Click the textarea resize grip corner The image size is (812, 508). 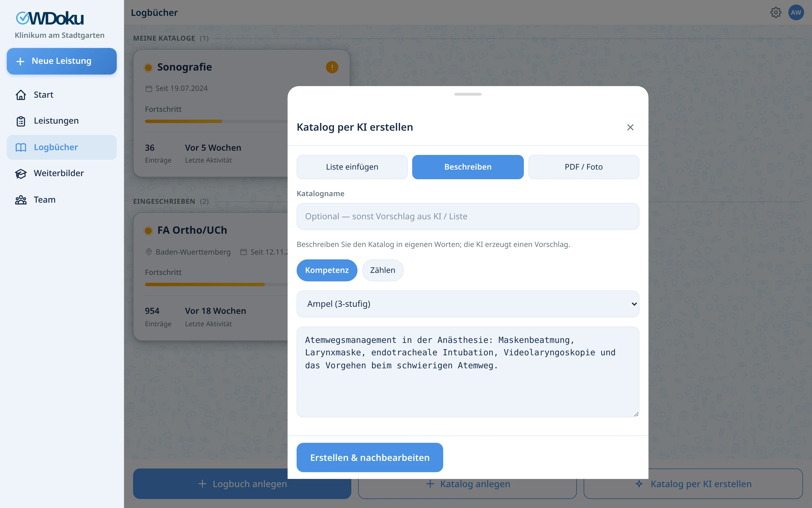(636, 414)
